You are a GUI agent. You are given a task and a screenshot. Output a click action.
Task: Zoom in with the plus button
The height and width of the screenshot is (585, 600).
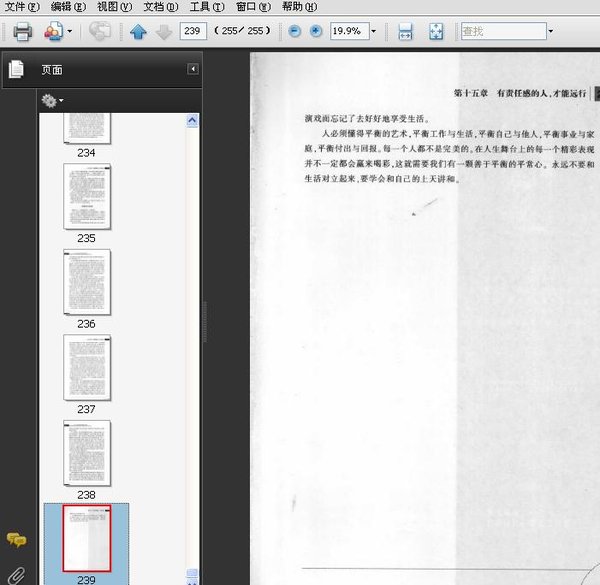(316, 31)
